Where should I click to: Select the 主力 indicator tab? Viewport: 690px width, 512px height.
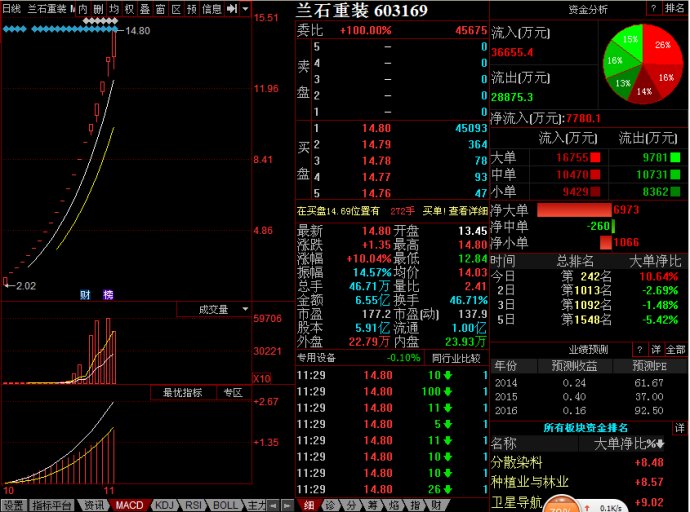256,505
